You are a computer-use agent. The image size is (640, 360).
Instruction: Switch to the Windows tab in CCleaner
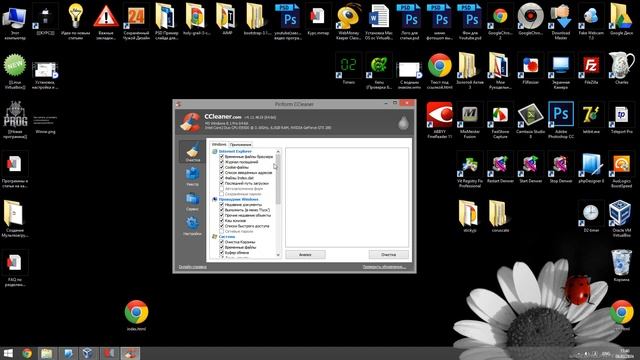(x=219, y=144)
